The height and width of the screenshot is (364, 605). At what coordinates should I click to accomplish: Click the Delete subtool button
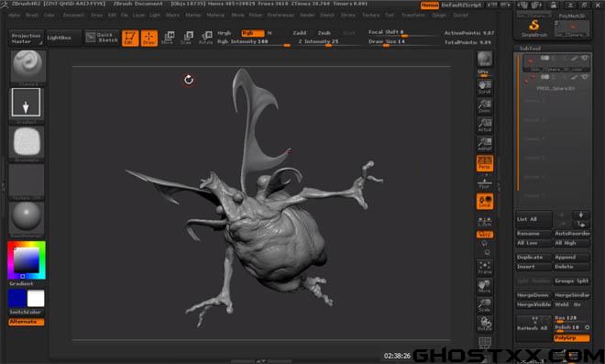coord(572,266)
